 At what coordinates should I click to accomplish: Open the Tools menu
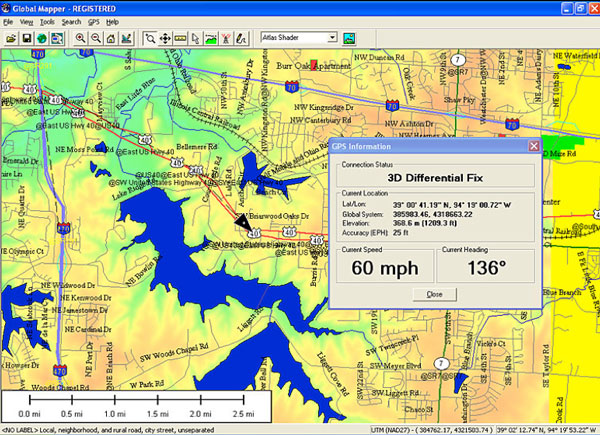[x=47, y=21]
